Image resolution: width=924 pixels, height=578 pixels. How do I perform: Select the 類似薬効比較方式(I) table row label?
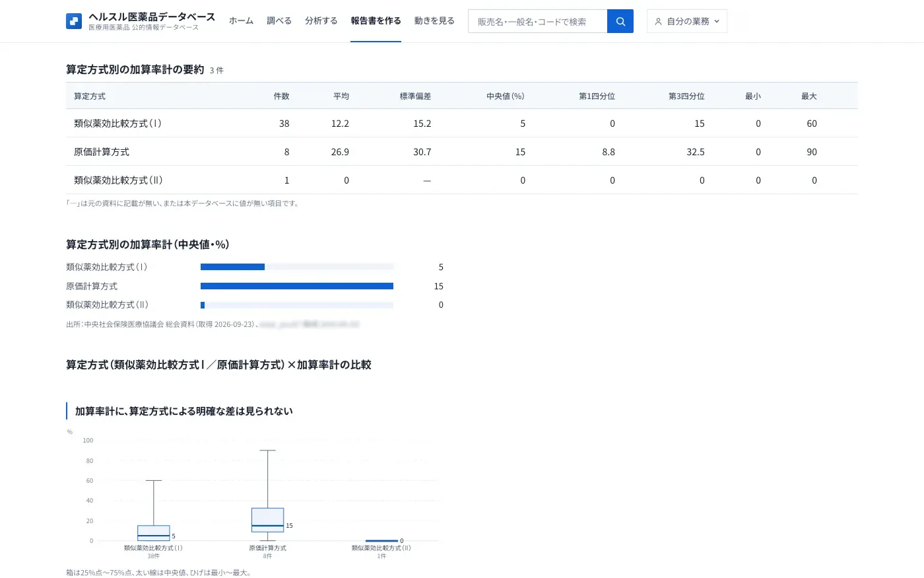tap(118, 124)
